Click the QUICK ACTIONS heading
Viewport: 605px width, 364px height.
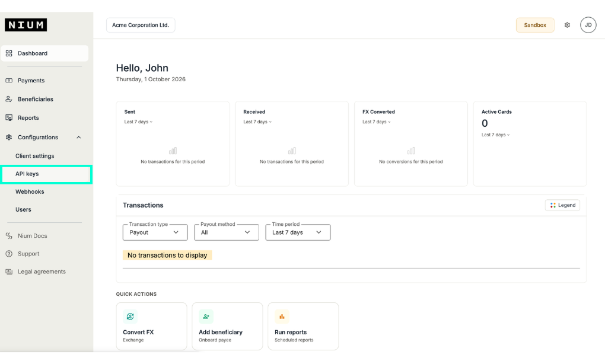pos(136,294)
